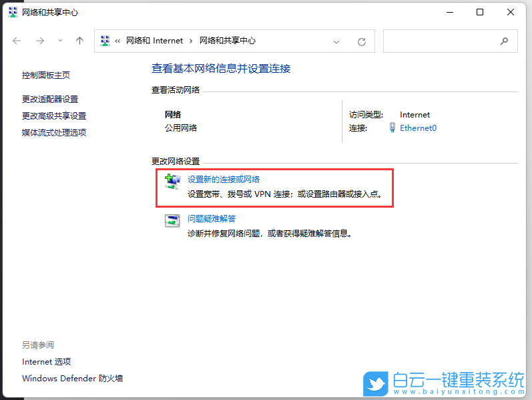
Task: Click 设置新的连接或网络 link
Action: [224, 179]
